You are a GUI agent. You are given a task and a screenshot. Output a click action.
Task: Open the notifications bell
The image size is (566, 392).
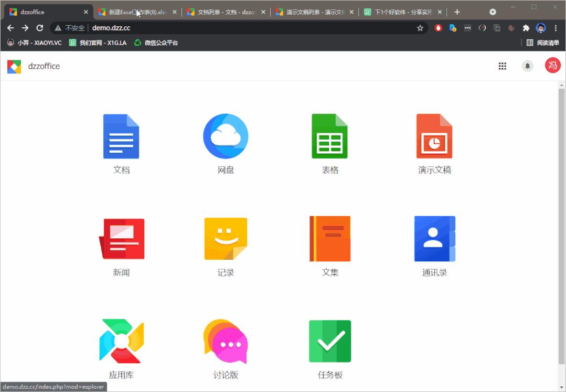click(527, 66)
